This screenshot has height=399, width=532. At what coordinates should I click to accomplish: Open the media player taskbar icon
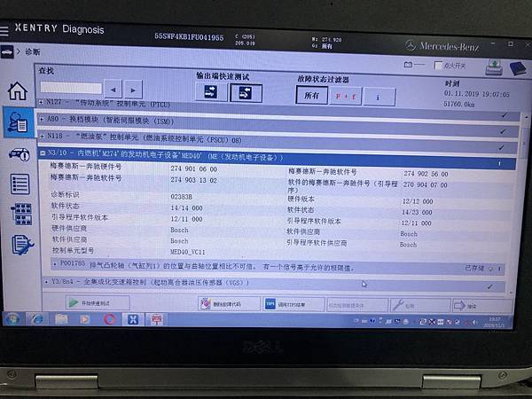tap(85, 319)
